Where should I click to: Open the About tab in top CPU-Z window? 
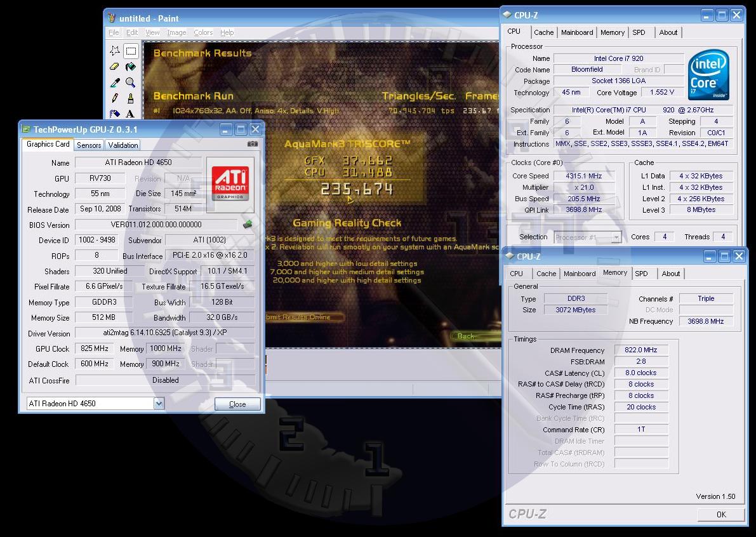tap(668, 32)
